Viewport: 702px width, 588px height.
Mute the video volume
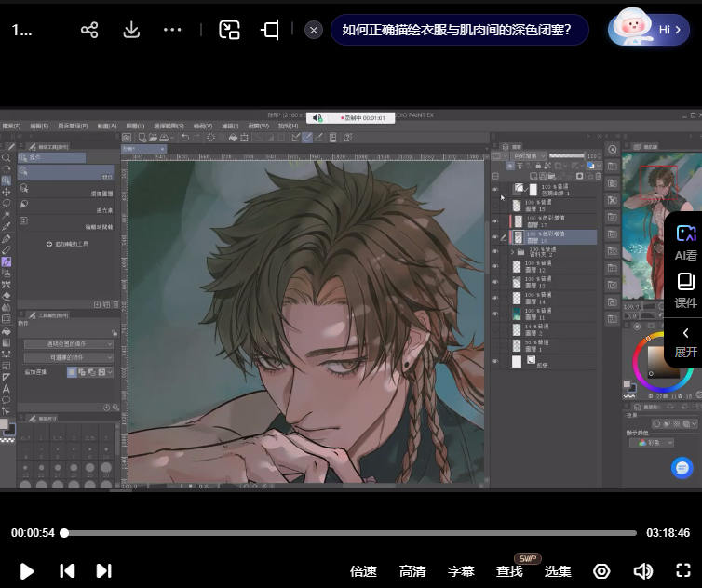(x=642, y=571)
